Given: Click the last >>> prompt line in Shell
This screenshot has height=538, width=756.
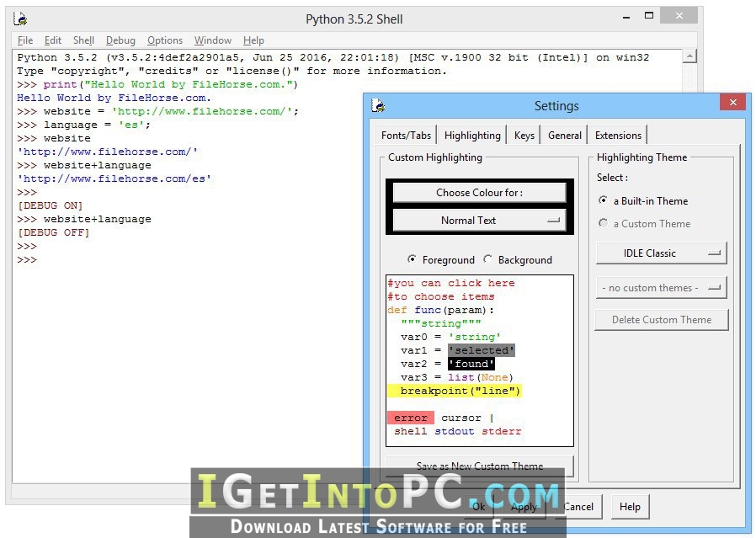Looking at the screenshot, I should 27,260.
